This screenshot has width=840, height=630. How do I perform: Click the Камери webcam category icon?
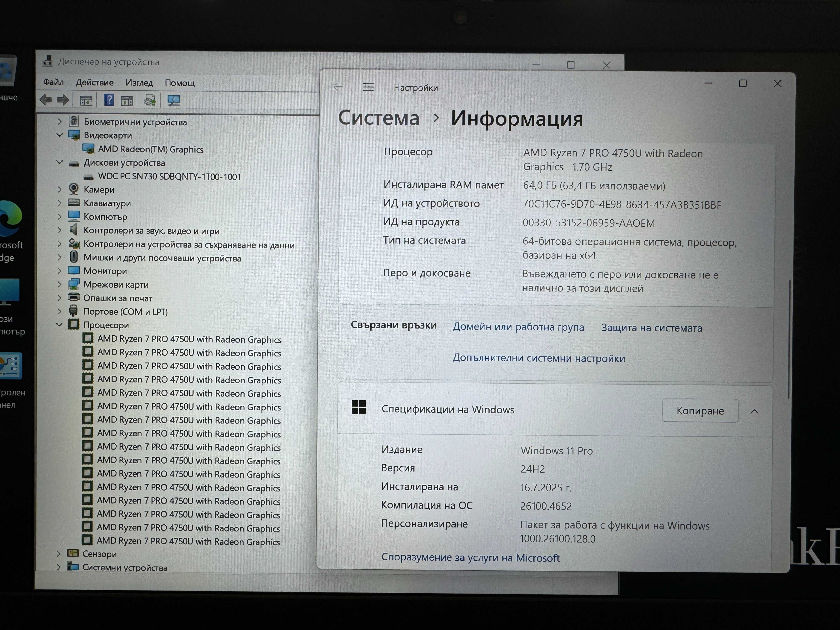(x=74, y=189)
